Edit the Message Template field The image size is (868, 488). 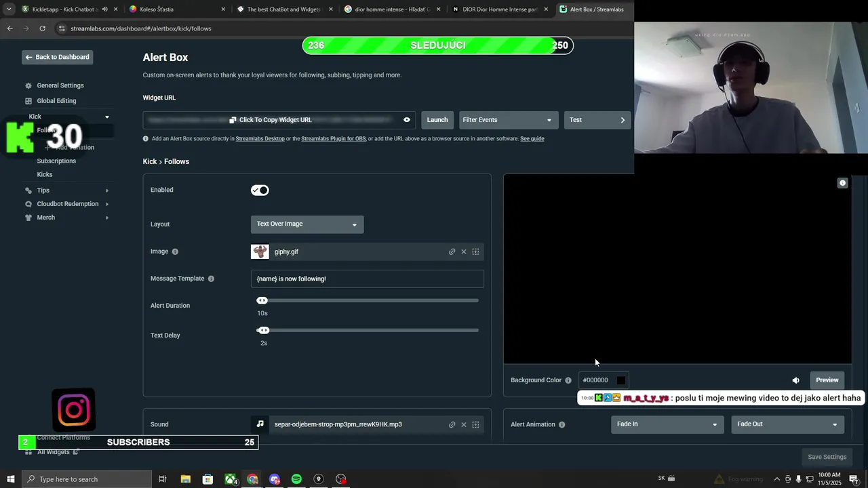pos(367,279)
